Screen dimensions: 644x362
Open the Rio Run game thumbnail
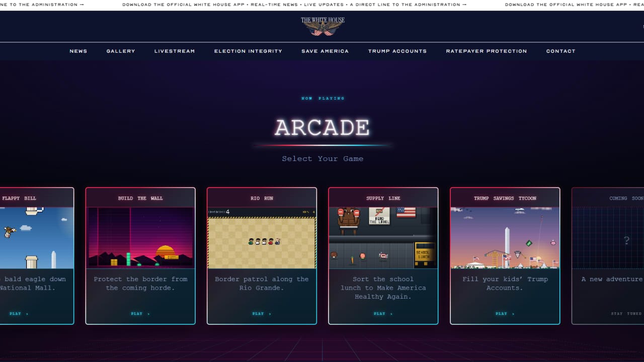coord(262,238)
